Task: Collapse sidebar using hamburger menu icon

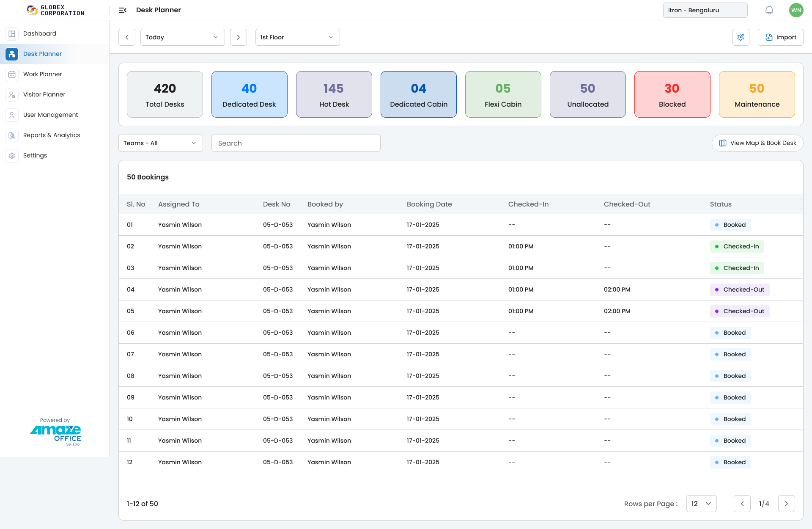Action: (x=123, y=10)
